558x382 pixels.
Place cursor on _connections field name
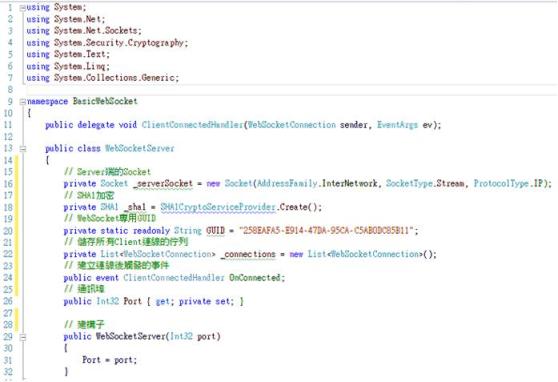click(x=248, y=254)
